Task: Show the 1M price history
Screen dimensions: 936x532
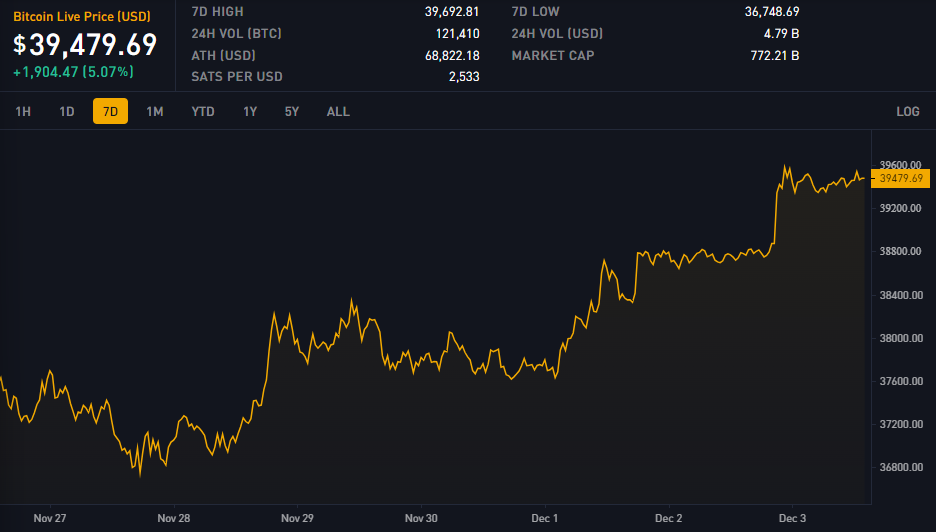Action: click(154, 112)
